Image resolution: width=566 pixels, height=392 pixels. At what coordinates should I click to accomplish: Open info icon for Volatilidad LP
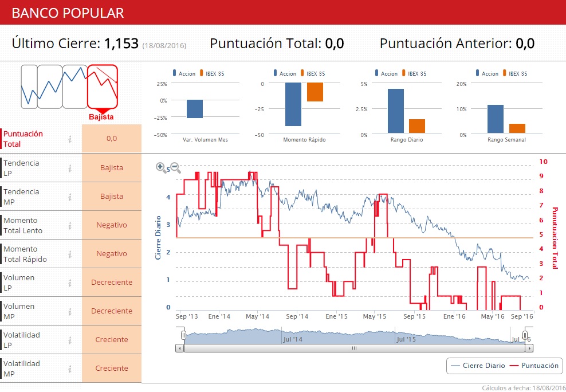70,340
